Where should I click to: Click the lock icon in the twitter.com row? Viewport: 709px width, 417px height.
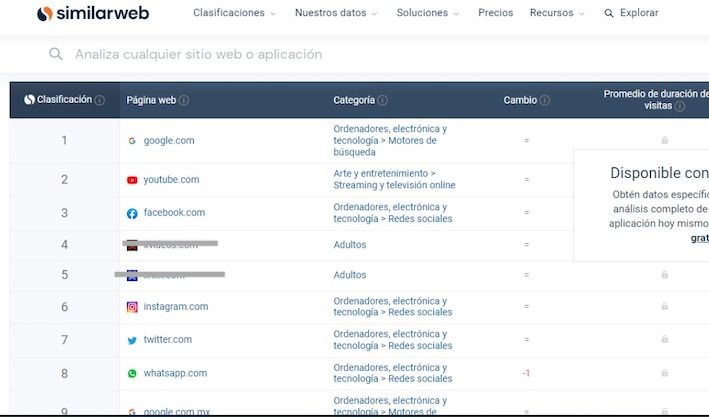(x=665, y=339)
